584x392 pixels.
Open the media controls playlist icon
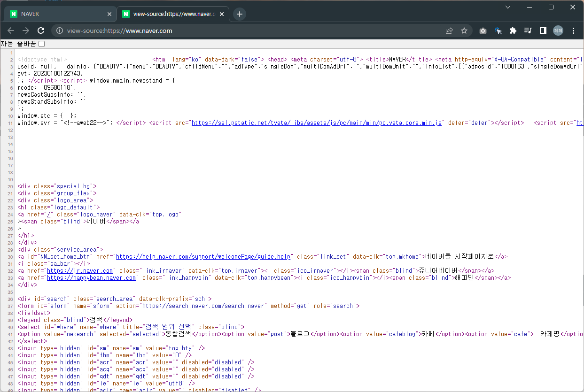528,31
